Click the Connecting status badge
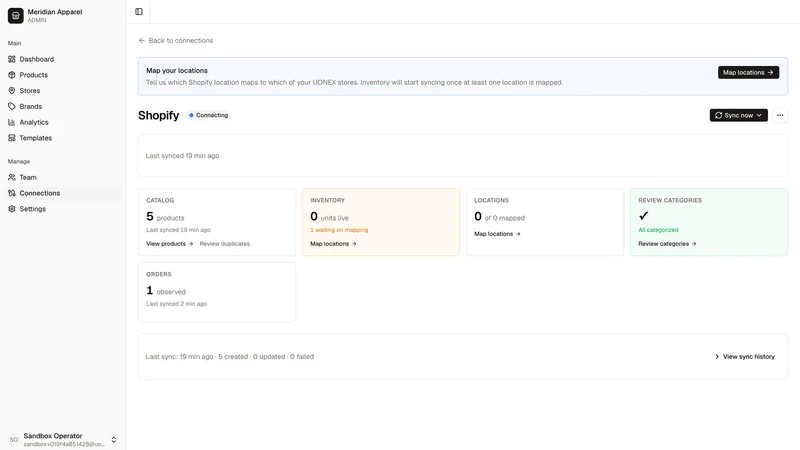The width and height of the screenshot is (800, 450). [209, 115]
